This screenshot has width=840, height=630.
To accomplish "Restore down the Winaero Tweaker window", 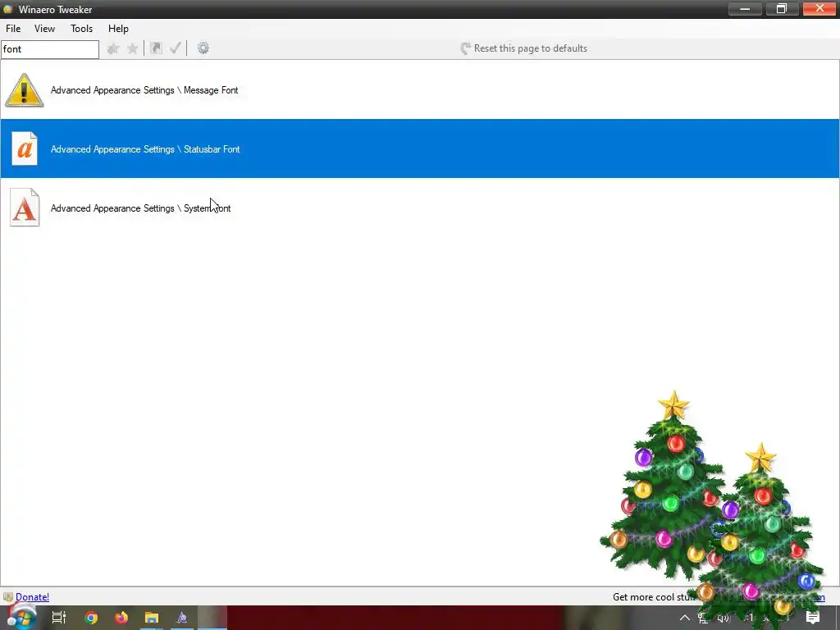I will pyautogui.click(x=781, y=8).
